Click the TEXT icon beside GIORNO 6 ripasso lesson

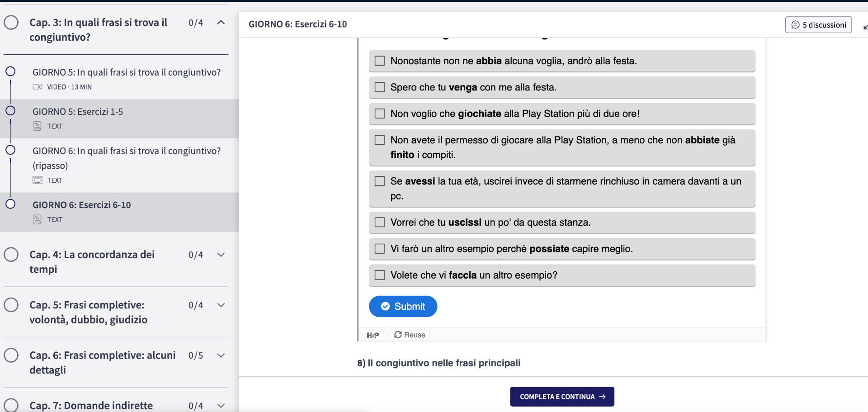[37, 180]
